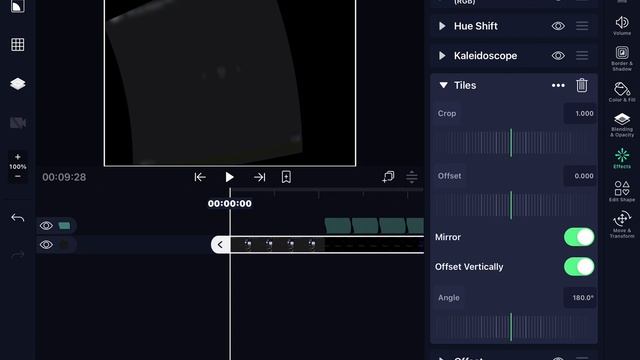Collapse the Tiles effect
Image resolution: width=640 pixels, height=360 pixels.
(x=444, y=85)
